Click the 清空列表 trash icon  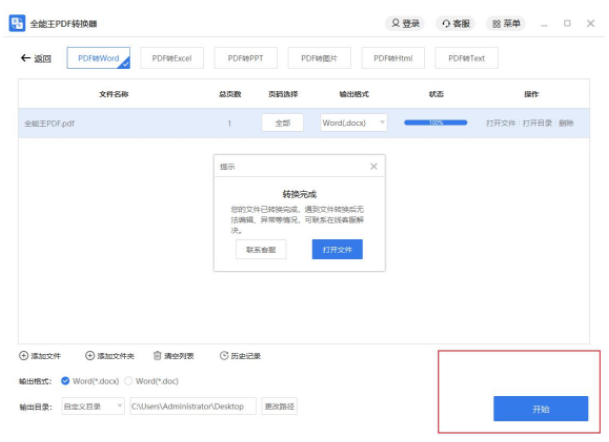[x=157, y=356]
